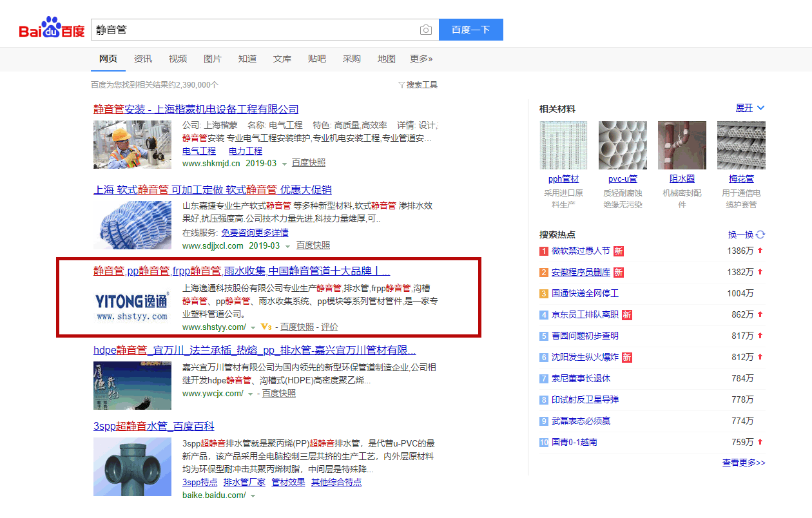This screenshot has width=812, height=518.
Task: Open the 管材效果 sub-link
Action: click(288, 482)
